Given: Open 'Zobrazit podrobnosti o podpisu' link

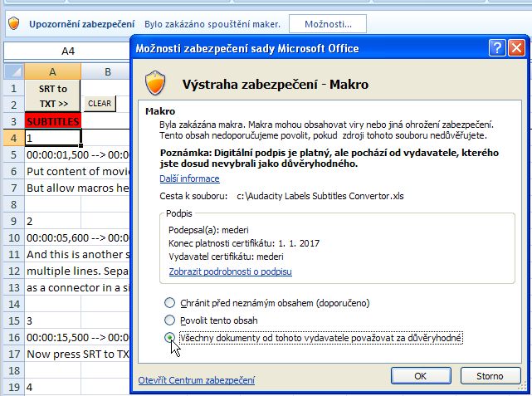Looking at the screenshot, I should (231, 271).
